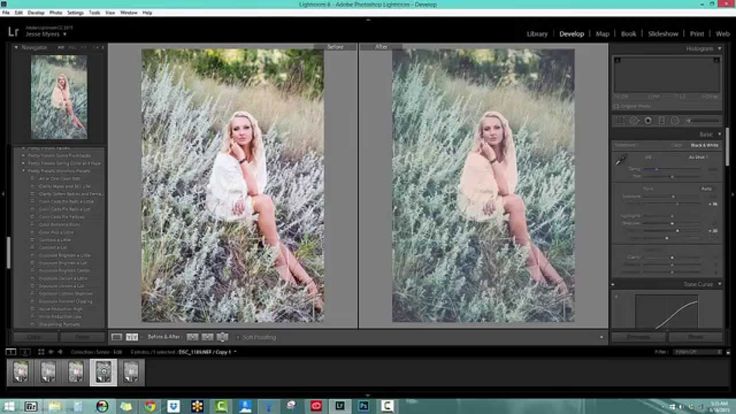Viewport: 736px width, 414px height.
Task: Toggle the Original Photo checkbox under histogram
Action: (x=618, y=105)
